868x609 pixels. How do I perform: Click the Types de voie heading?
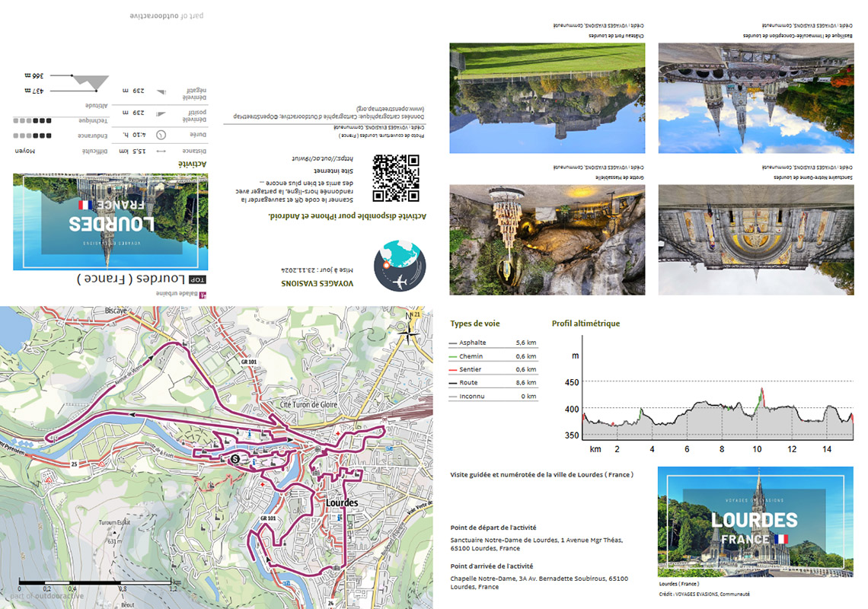point(475,324)
